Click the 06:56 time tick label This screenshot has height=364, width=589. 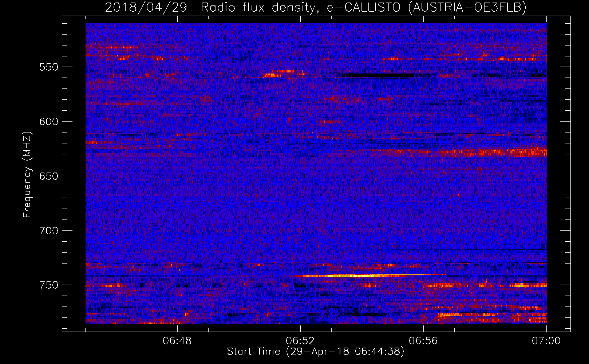click(423, 341)
